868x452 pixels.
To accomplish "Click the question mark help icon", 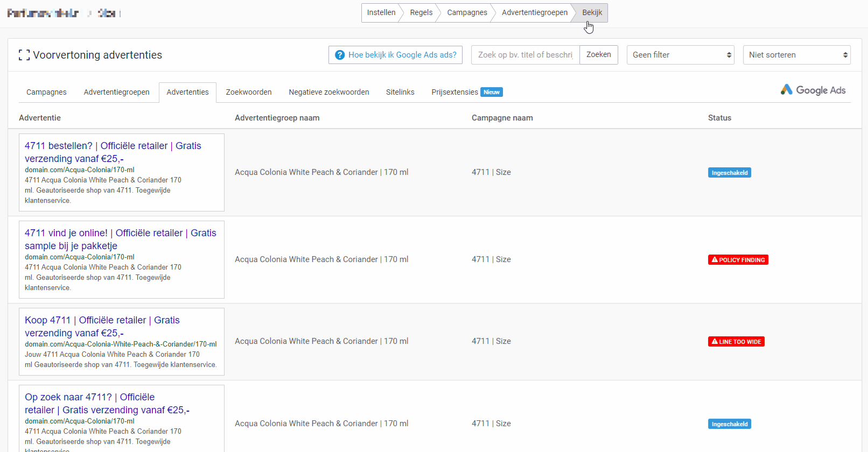I will pos(340,55).
